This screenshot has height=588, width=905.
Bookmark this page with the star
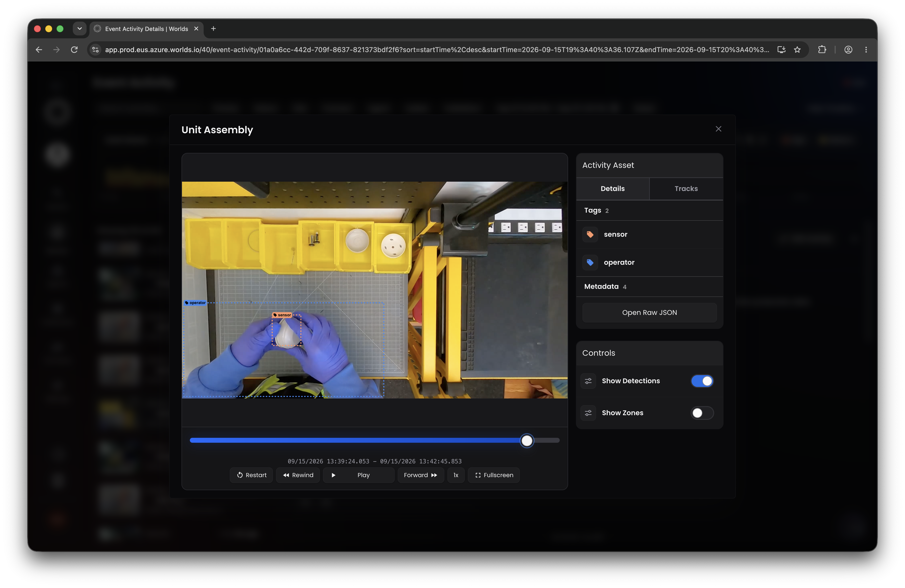797,50
